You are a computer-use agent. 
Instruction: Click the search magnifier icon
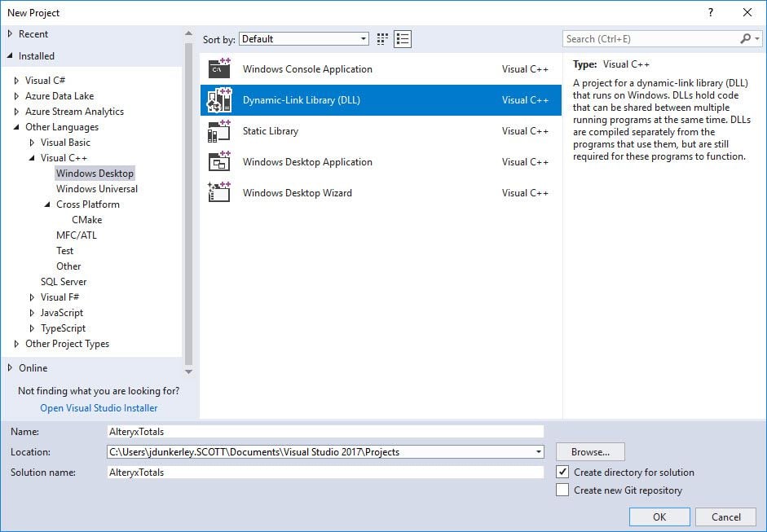coord(745,38)
